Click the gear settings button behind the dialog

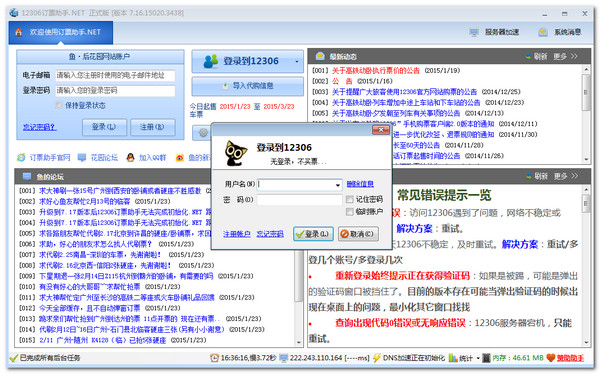click(203, 133)
